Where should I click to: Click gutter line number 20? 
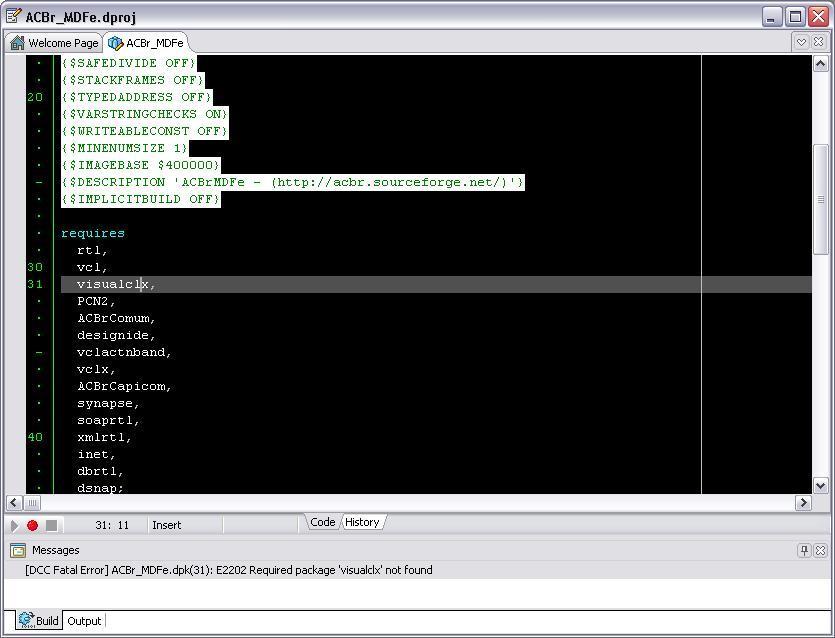coord(35,97)
